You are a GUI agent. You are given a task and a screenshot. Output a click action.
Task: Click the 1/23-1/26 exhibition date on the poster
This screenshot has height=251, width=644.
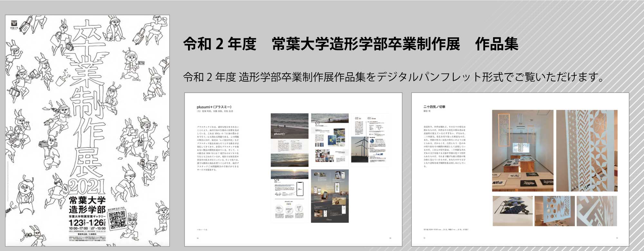tap(87, 223)
